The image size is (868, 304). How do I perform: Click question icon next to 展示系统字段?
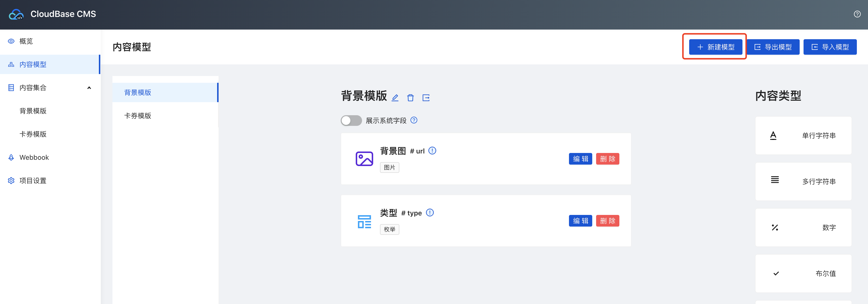[x=414, y=120]
